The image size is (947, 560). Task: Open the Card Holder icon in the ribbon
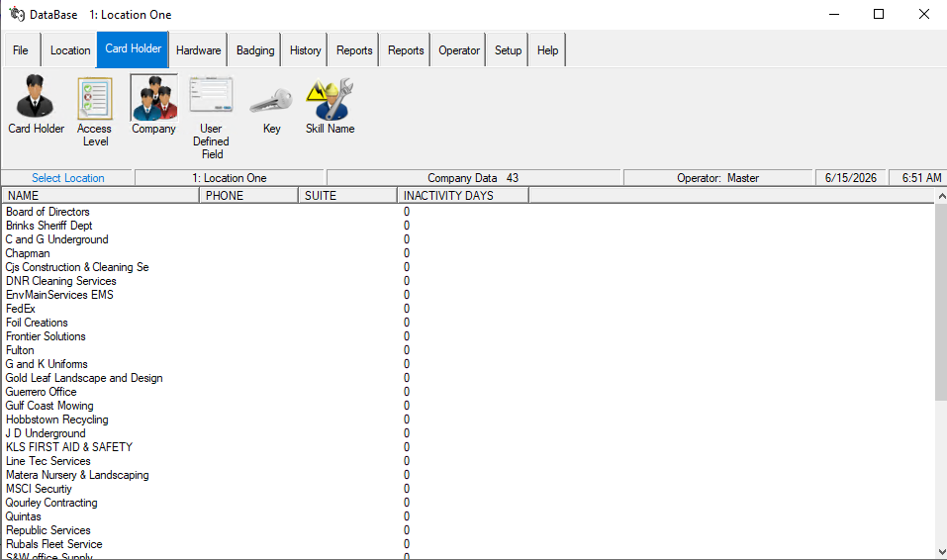(x=36, y=105)
